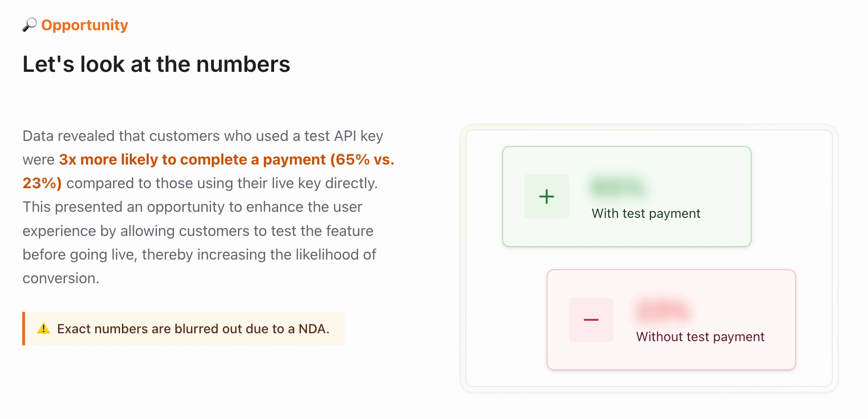
Task: Select the red 'Without test payment' card
Action: coord(671,320)
